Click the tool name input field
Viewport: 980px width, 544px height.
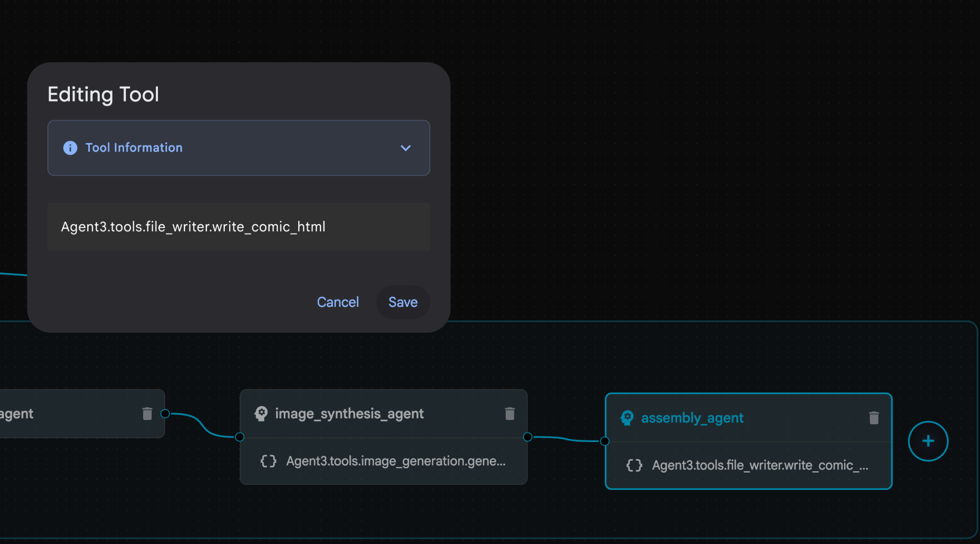(238, 227)
